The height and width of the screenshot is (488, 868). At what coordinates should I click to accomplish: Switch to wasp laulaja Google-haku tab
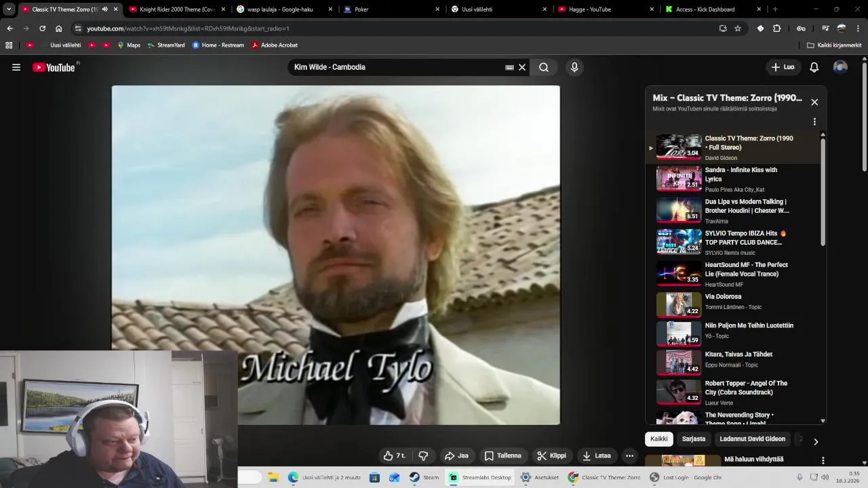click(285, 9)
